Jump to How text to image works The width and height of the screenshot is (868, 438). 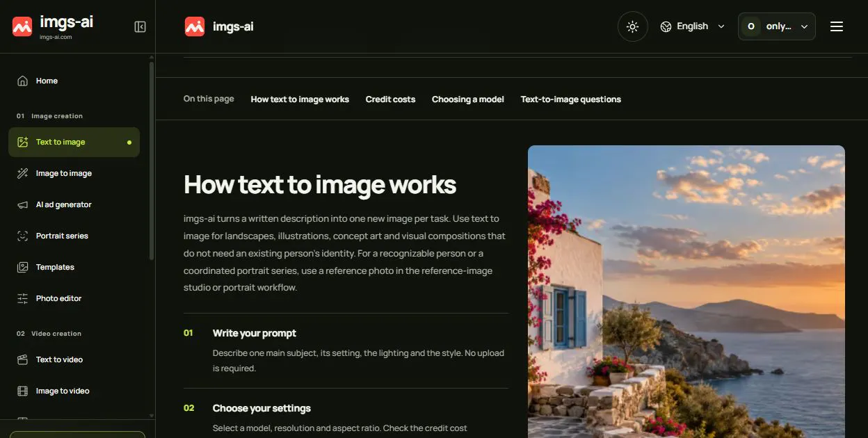[300, 99]
